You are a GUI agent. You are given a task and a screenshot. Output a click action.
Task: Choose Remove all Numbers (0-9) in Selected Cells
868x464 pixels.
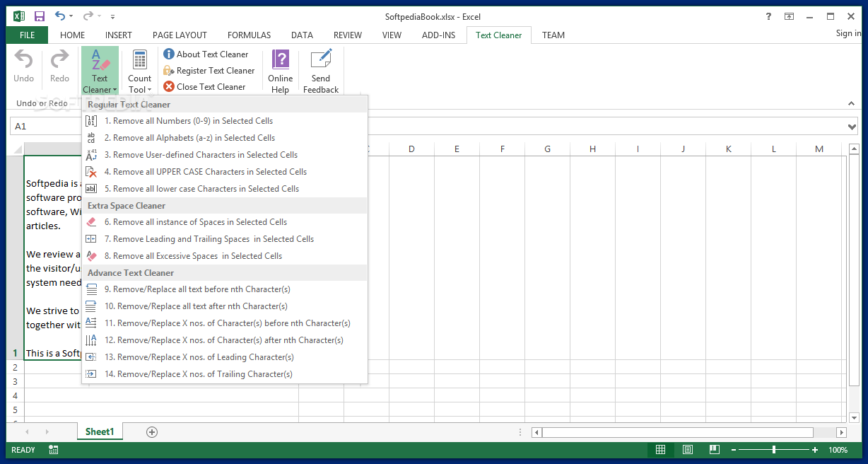coord(225,121)
